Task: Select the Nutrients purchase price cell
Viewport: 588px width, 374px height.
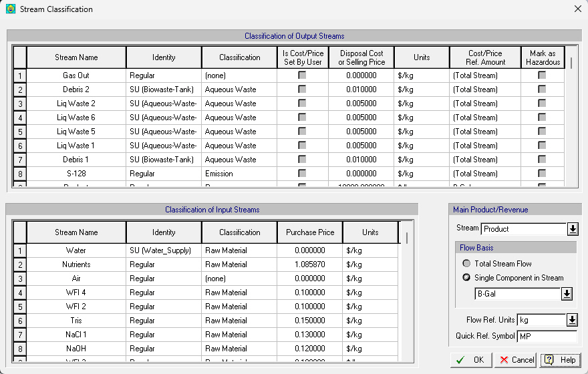Action: 309,264
